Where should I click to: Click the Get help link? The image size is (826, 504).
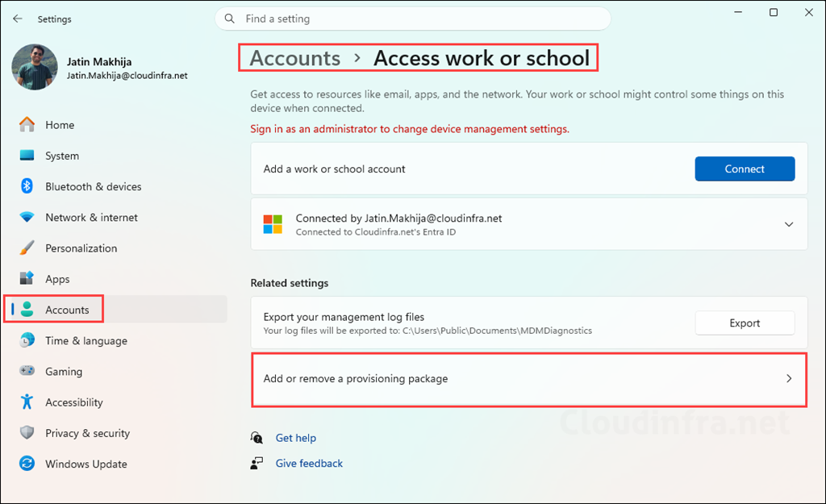click(295, 438)
